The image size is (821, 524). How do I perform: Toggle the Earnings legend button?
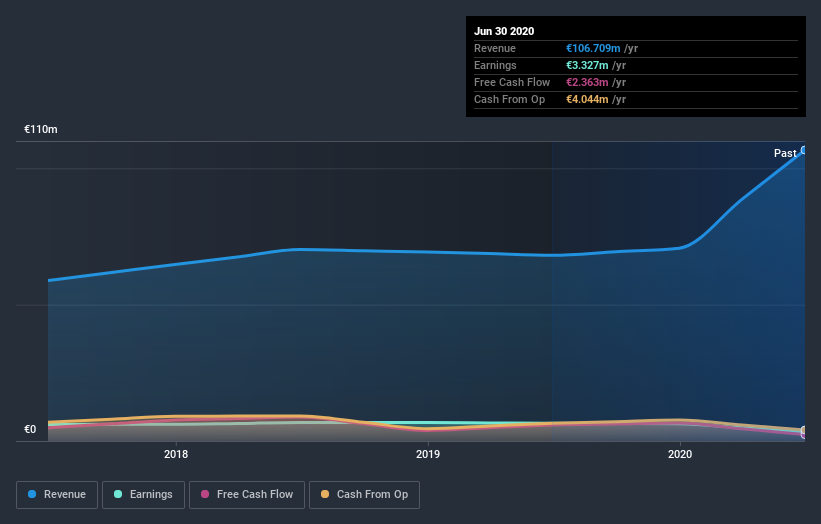(143, 495)
